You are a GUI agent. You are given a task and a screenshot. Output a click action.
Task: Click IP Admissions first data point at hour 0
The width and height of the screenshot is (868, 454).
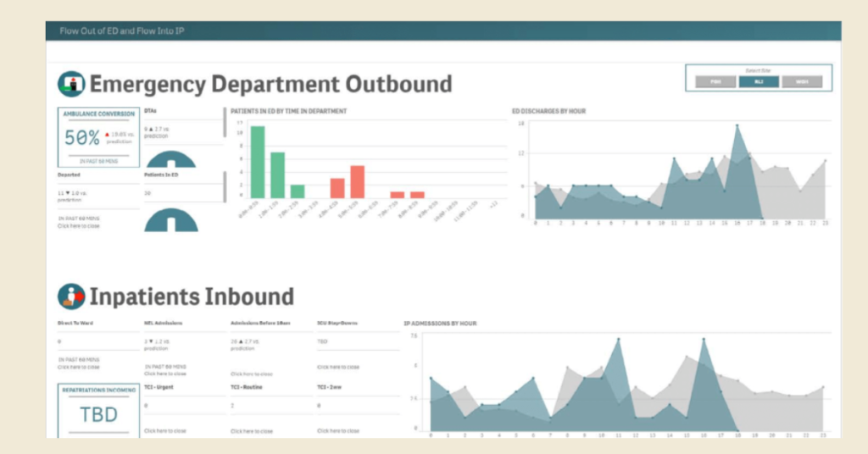[431, 379]
